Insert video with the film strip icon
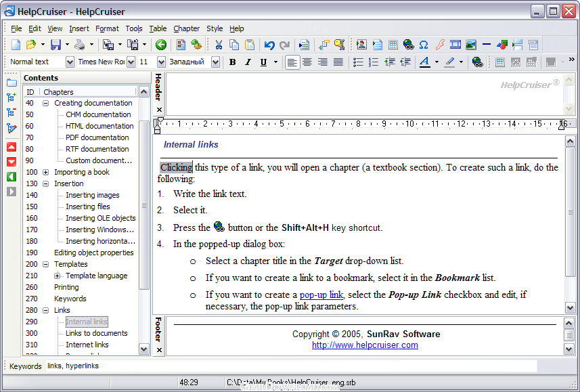This screenshot has width=580, height=392. [455, 45]
